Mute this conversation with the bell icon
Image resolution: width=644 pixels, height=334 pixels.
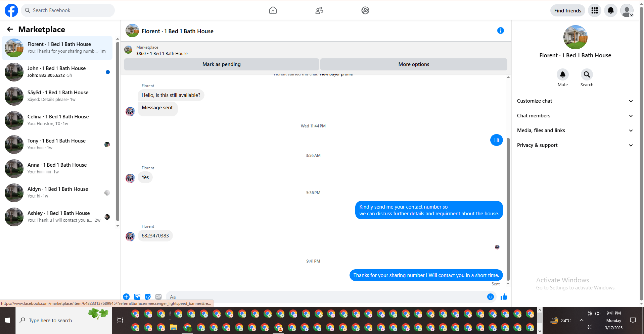pos(563,74)
